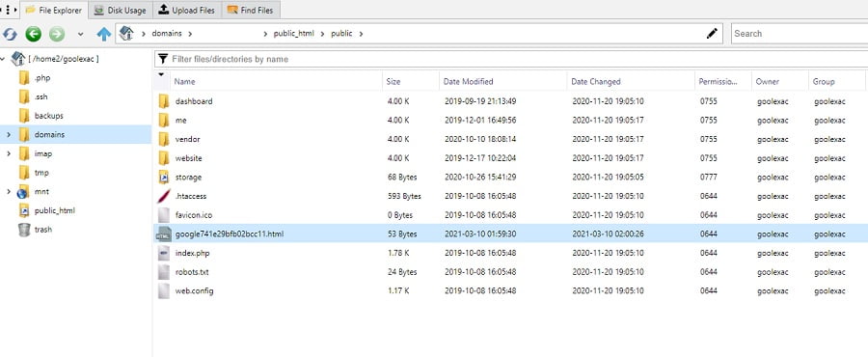
Task: Click 'public_html' in the breadcrumb path
Action: click(x=293, y=33)
